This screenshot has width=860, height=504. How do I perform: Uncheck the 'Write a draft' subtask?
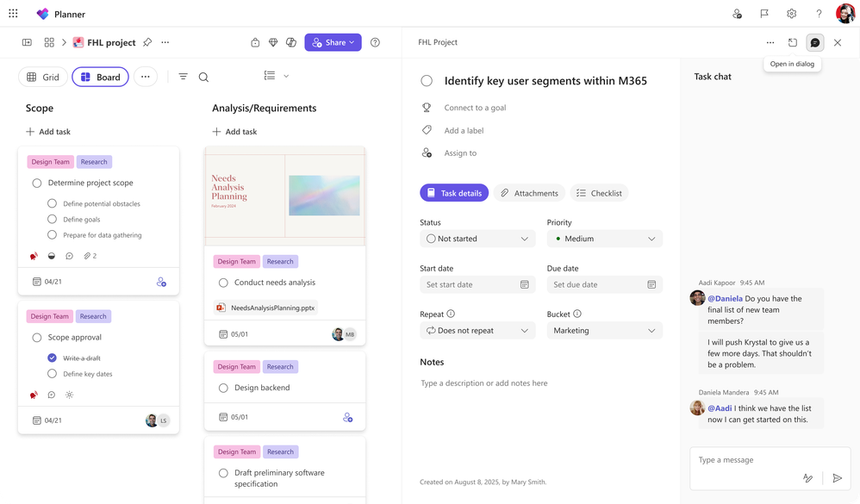tap(52, 358)
